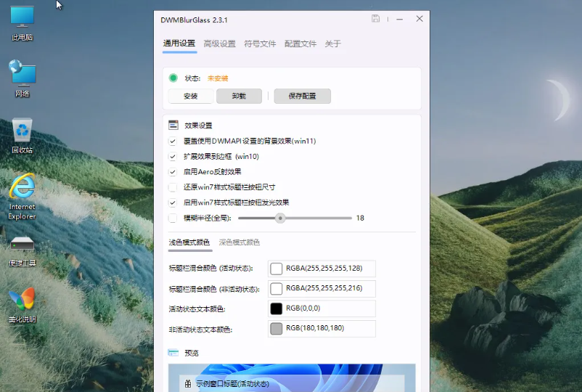Screen dimensions: 582x392
Task: Click RGB(0,0,0) value field
Action: tap(321, 309)
